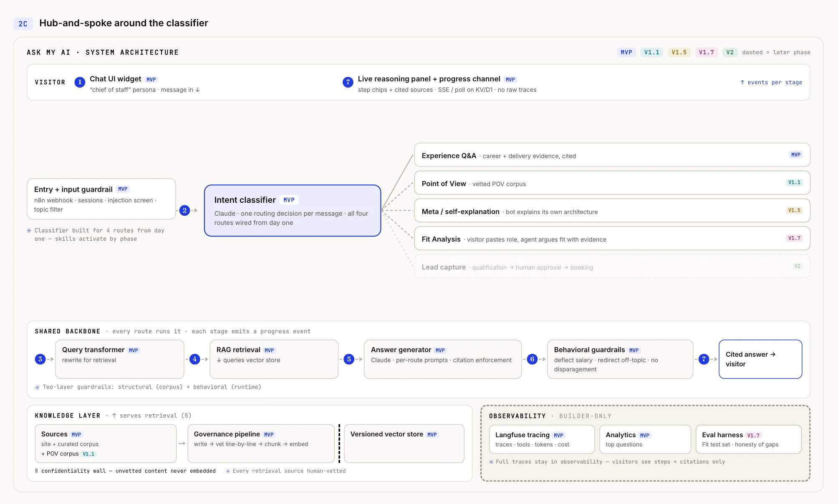The image size is (838, 504).
Task: Open the Query transformer stage box
Action: [x=120, y=359]
